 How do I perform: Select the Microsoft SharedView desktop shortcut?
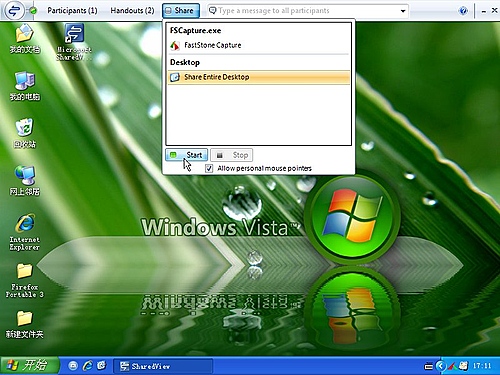pos(74,42)
